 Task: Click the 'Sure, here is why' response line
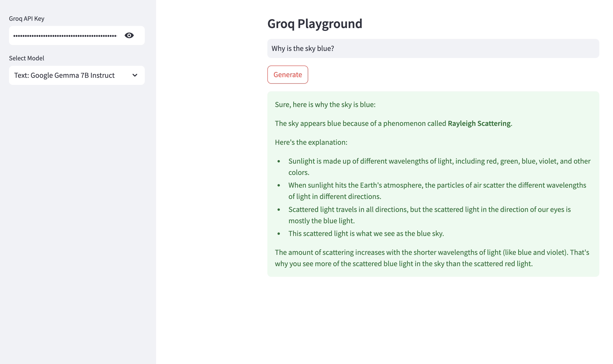click(325, 104)
